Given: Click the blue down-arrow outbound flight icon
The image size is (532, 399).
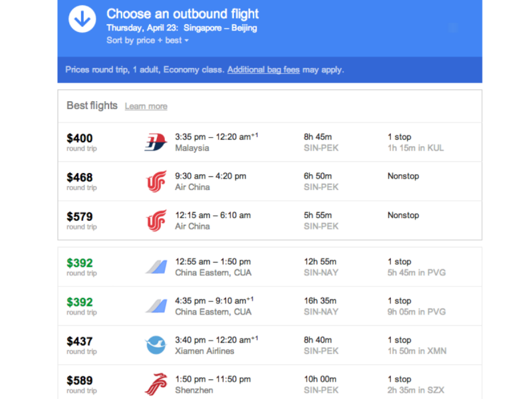Looking at the screenshot, I should coord(82,19).
